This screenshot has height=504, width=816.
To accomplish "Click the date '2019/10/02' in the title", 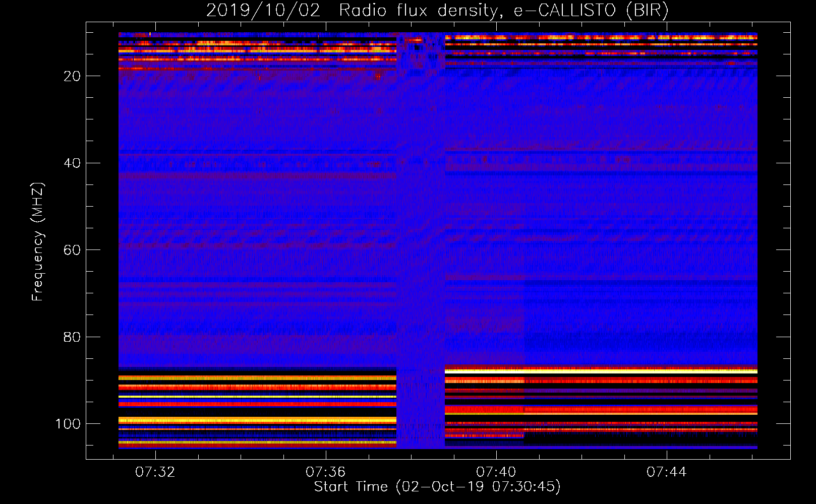I will (263, 11).
